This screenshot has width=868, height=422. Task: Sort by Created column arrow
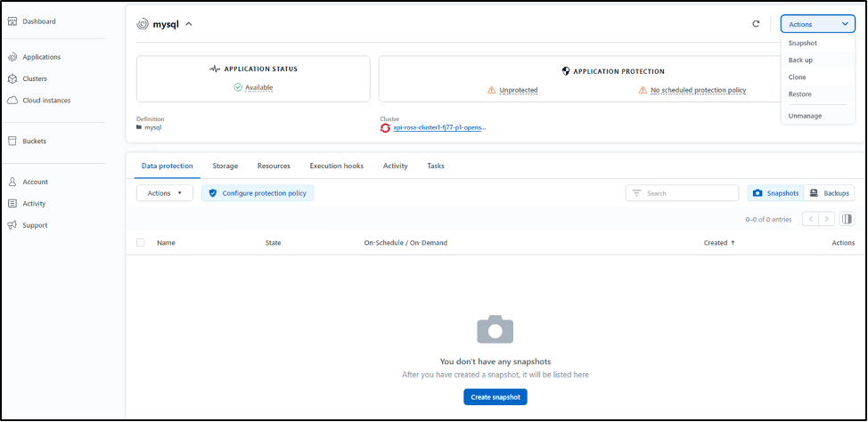[x=733, y=243]
